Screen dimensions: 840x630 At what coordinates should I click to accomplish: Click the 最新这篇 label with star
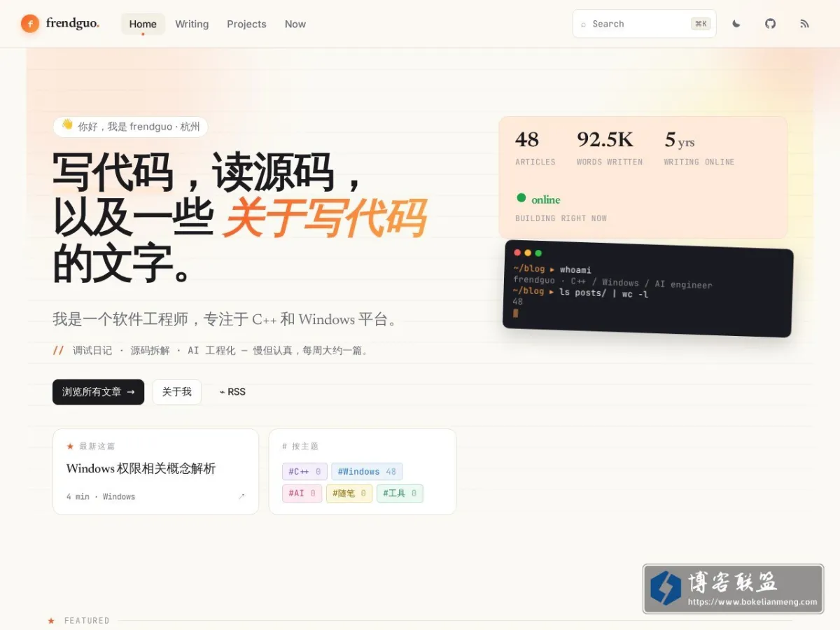(90, 446)
